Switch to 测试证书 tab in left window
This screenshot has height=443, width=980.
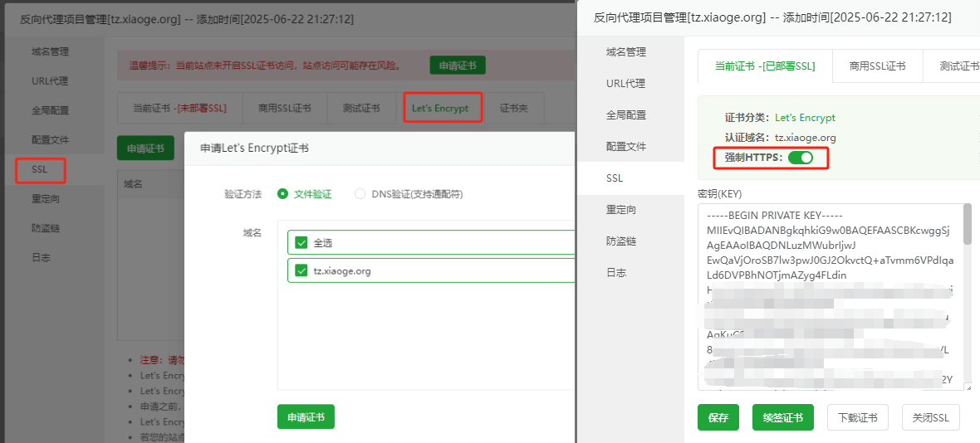pos(361,108)
